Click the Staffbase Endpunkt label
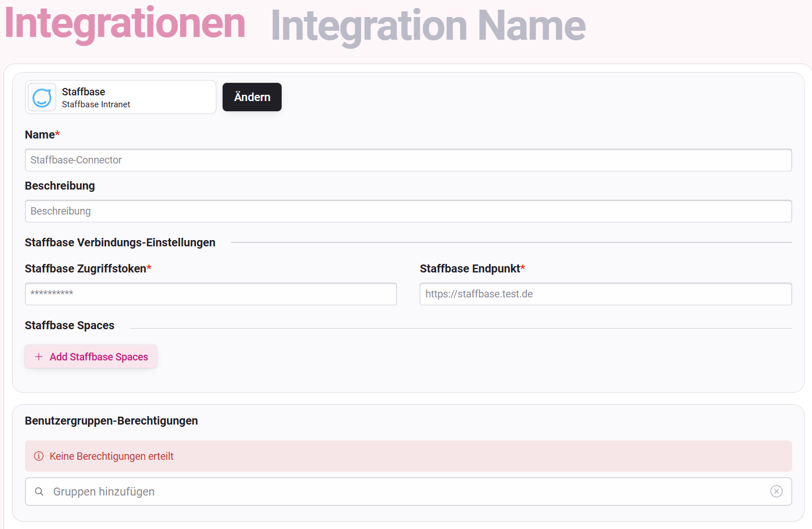 pos(472,268)
